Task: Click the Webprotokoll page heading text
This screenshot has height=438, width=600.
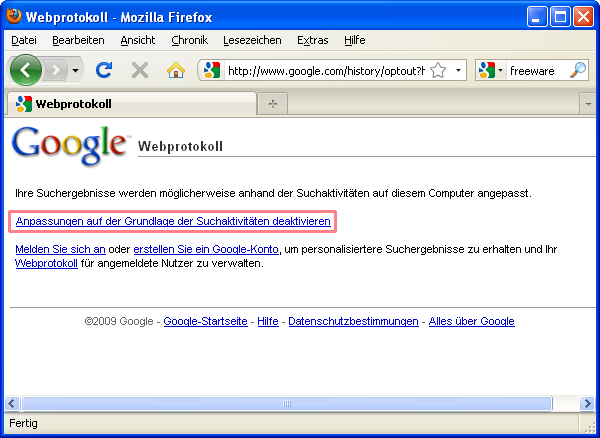Action: tap(180, 146)
